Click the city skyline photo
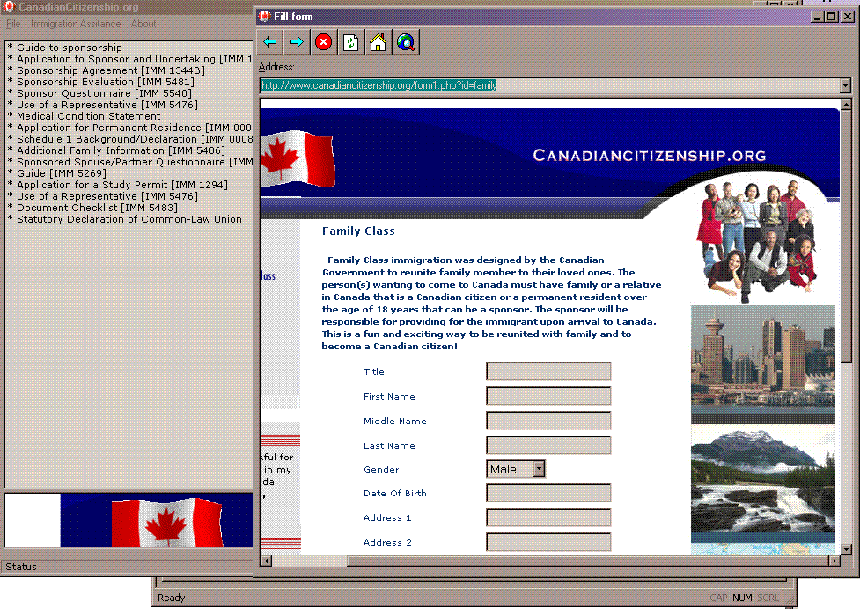 tap(763, 364)
